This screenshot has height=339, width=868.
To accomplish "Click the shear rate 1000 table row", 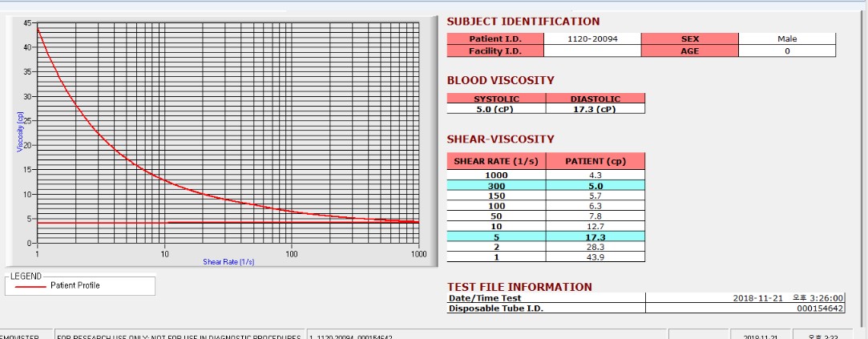I will click(x=546, y=175).
